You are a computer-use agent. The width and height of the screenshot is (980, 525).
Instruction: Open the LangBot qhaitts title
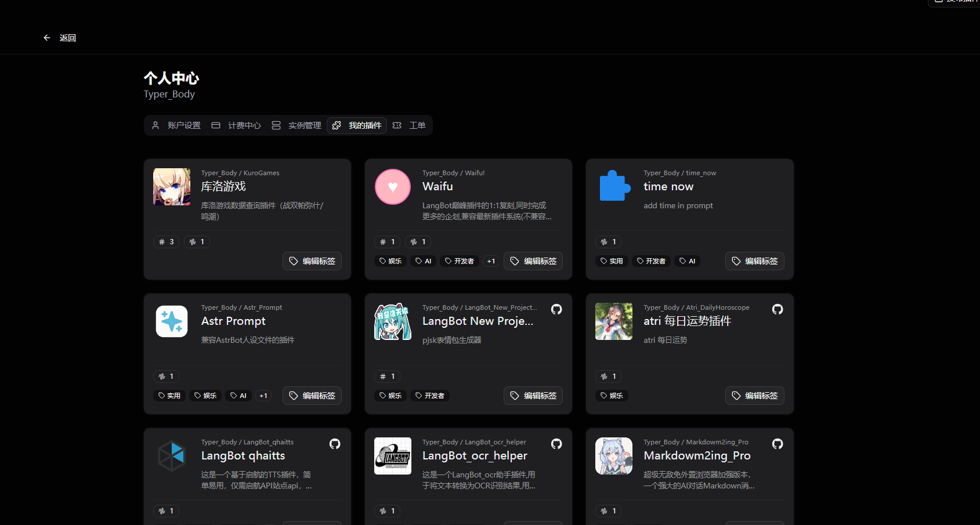[x=243, y=455]
